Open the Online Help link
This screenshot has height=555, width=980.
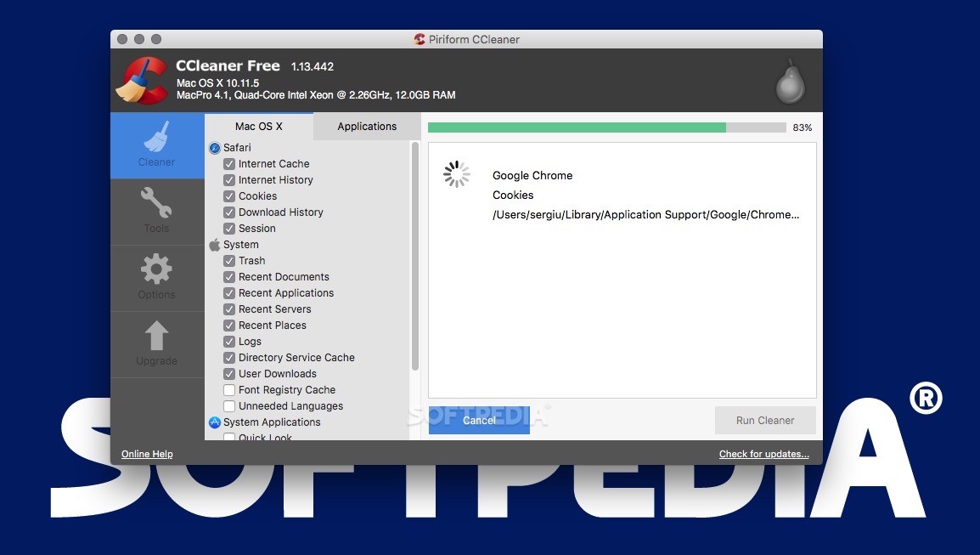146,453
